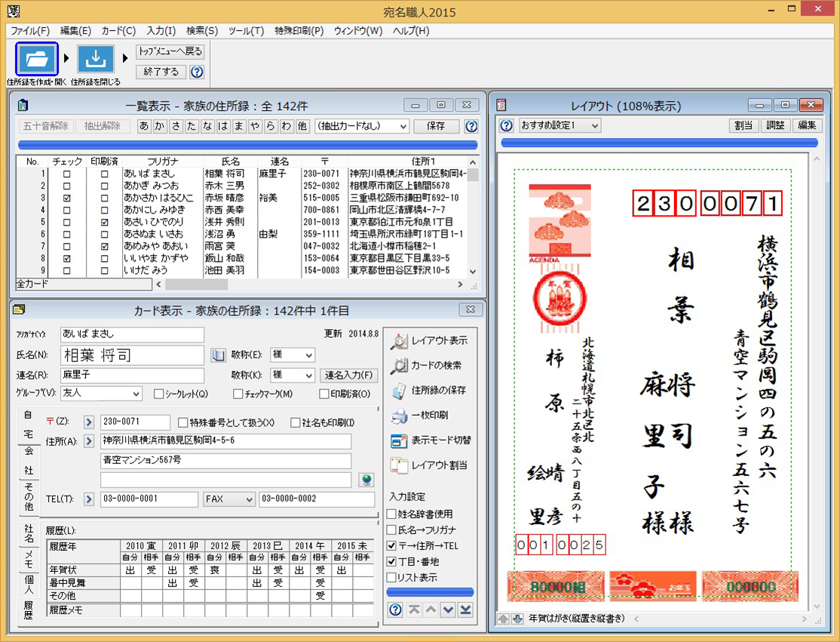Click 連名入力(F) button
Image resolution: width=840 pixels, height=642 pixels.
click(349, 375)
